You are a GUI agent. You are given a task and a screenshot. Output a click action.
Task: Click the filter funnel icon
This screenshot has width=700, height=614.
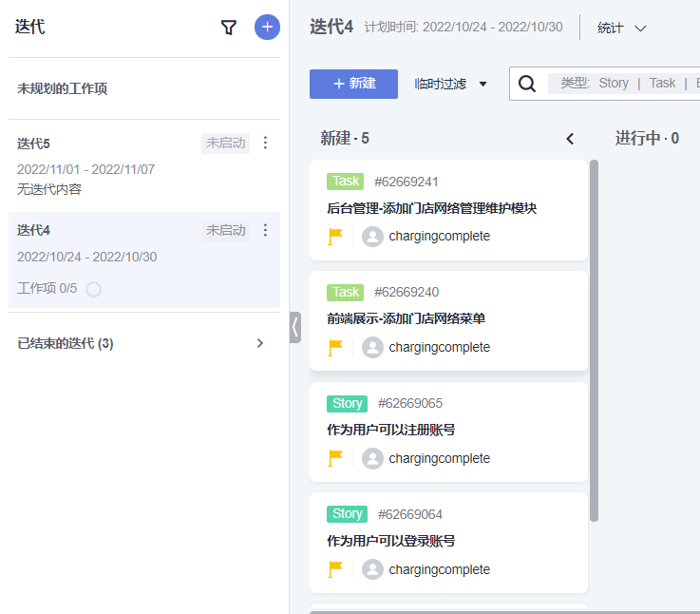[229, 28]
